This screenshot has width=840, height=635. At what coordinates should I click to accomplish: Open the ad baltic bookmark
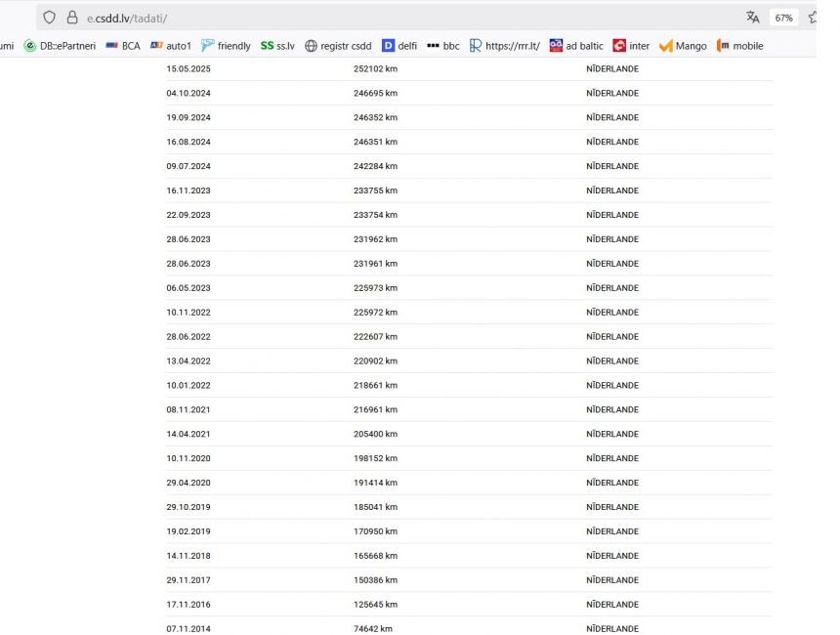[576, 46]
